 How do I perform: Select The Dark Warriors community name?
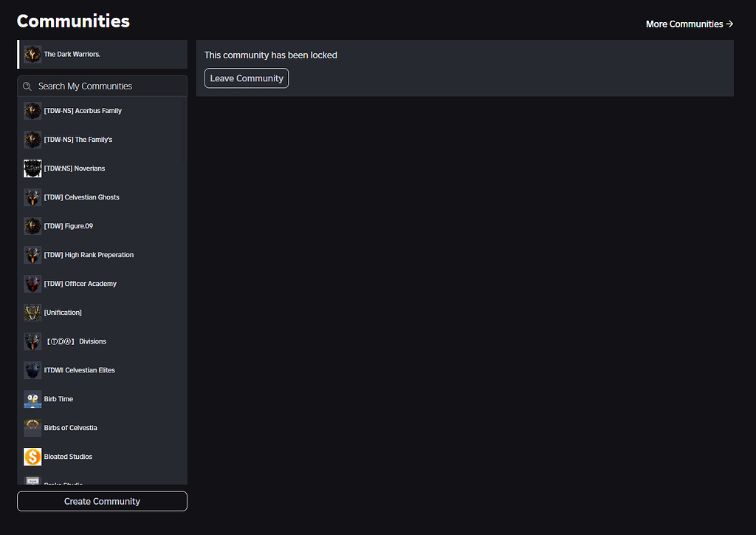click(x=72, y=54)
